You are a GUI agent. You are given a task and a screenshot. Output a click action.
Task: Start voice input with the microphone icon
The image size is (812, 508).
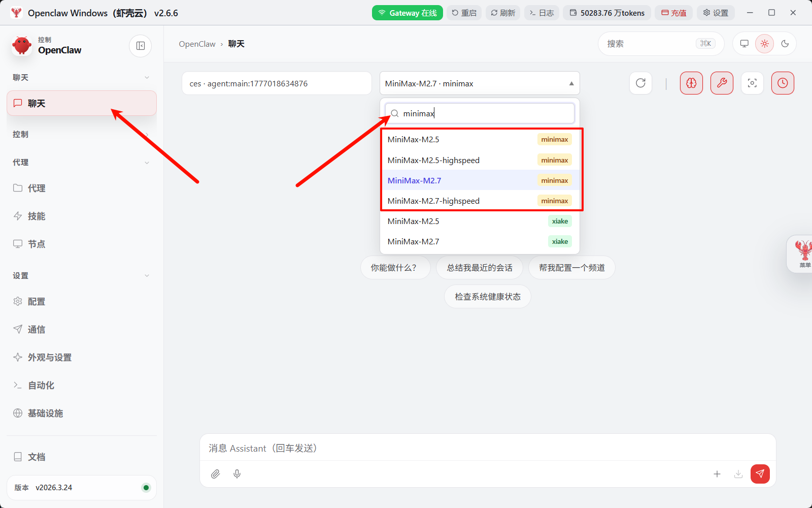tap(237, 474)
